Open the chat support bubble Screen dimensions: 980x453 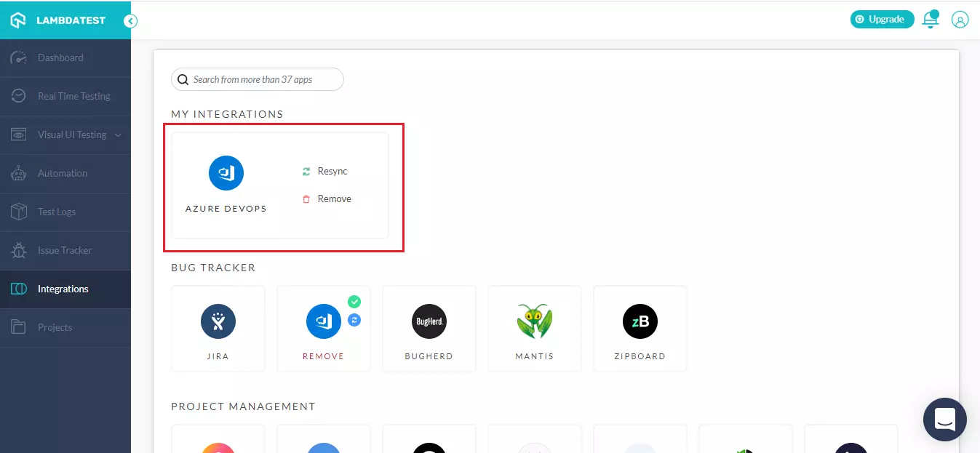coord(944,420)
